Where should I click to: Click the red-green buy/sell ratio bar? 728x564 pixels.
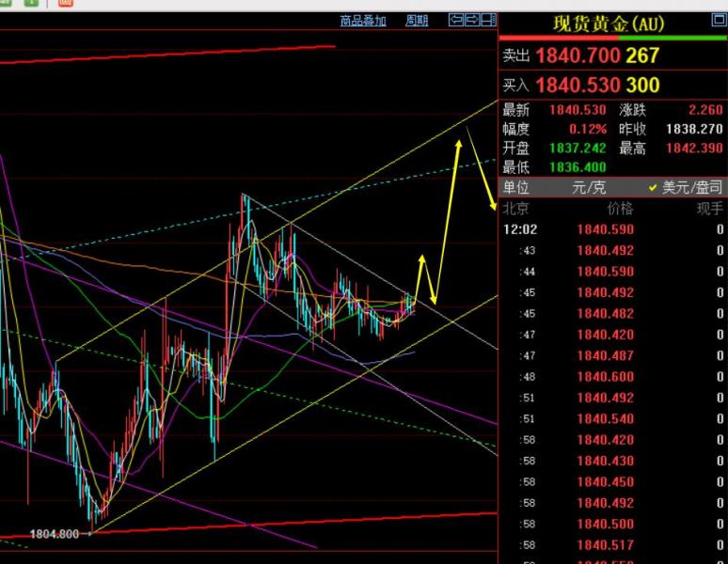tap(613, 38)
